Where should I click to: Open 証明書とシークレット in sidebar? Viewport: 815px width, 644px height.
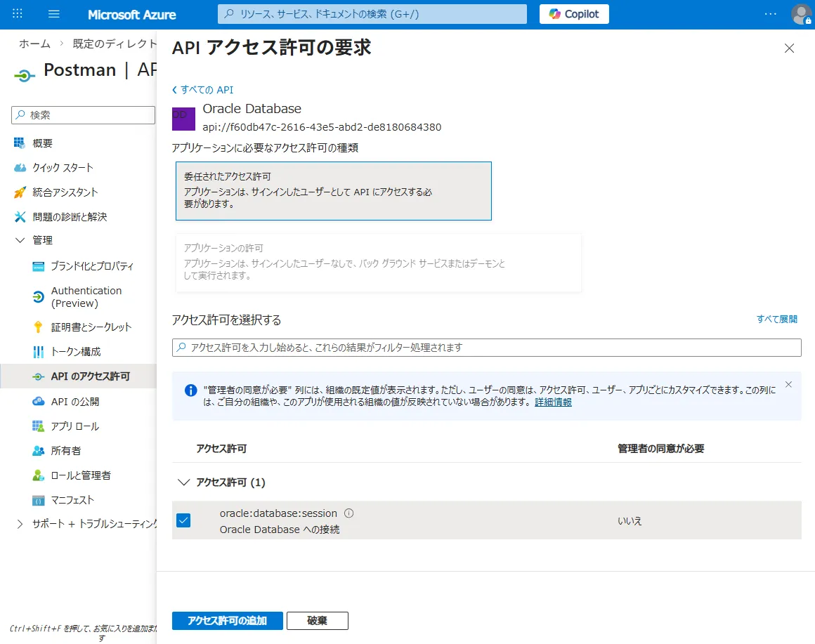pos(91,327)
